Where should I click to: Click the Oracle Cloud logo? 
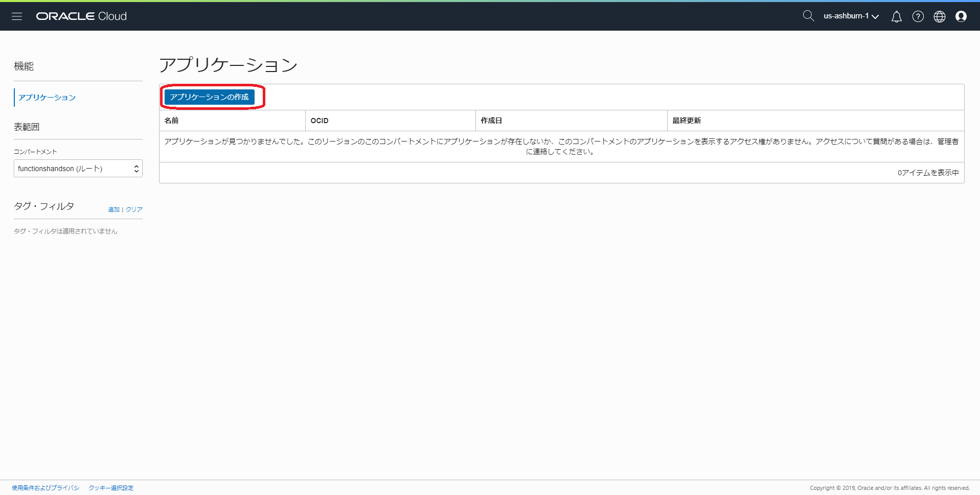tap(81, 16)
